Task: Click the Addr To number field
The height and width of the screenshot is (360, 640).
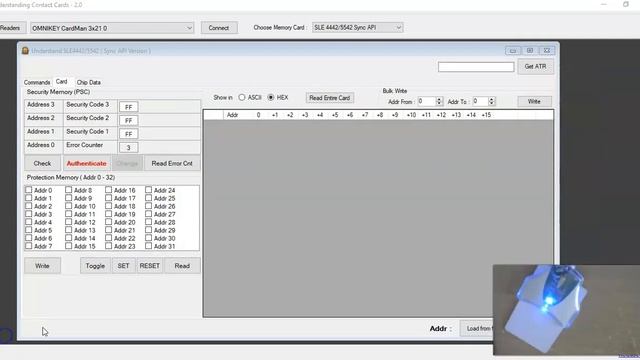Action: [x=480, y=102]
